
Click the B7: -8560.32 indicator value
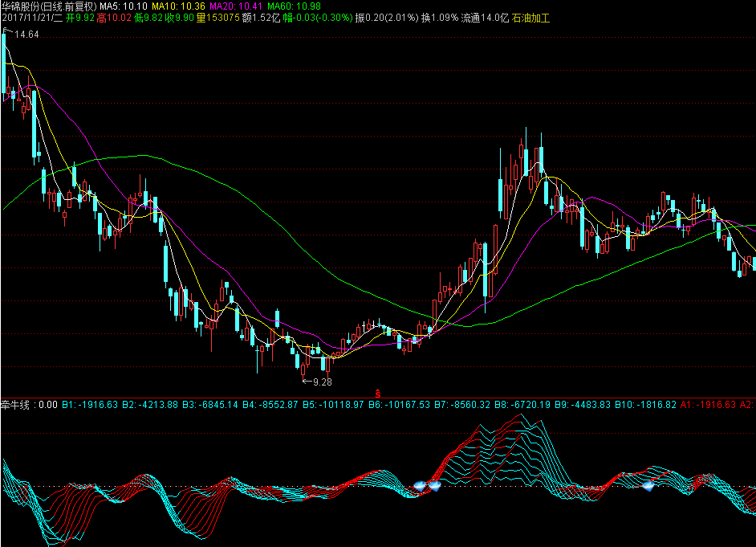click(x=462, y=405)
